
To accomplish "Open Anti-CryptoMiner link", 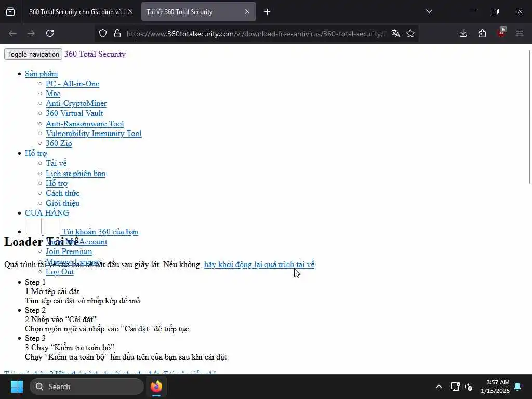I will [x=76, y=103].
